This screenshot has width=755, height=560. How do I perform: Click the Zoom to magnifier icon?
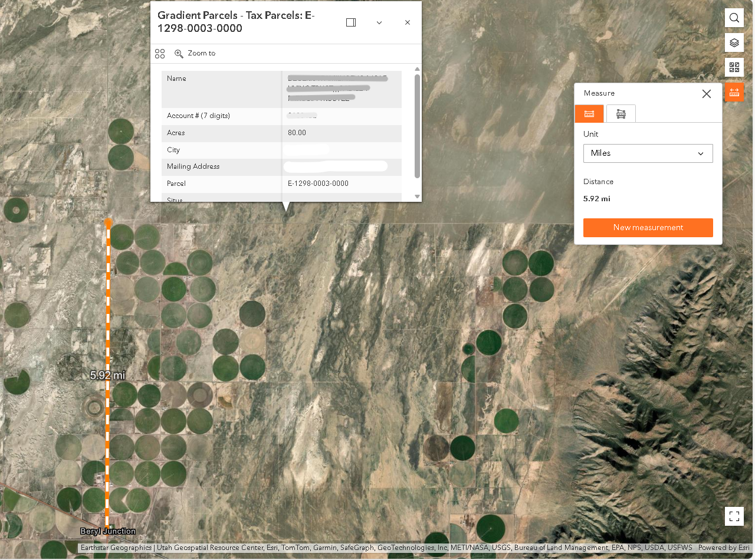pyautogui.click(x=179, y=54)
